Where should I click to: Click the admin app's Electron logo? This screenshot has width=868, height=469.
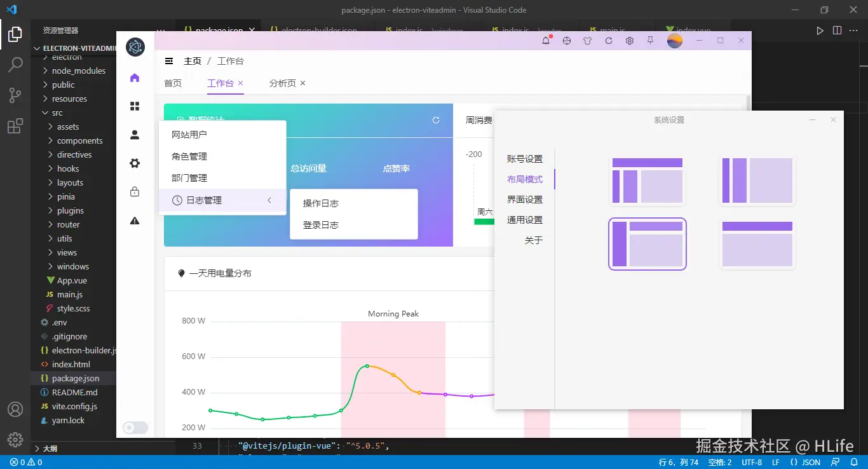tap(135, 47)
